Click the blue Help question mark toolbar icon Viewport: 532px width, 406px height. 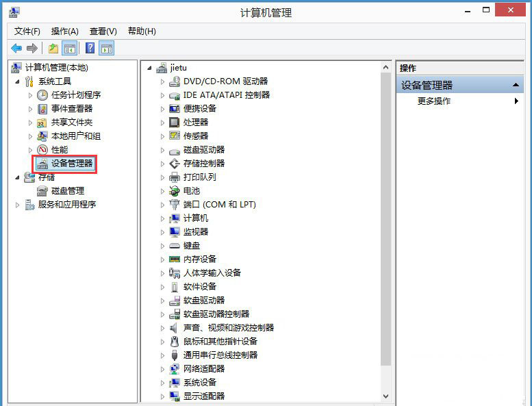pos(90,48)
